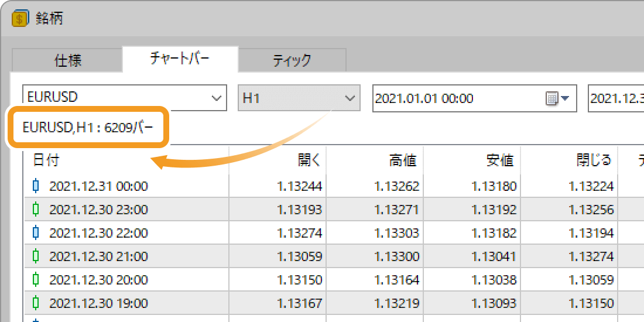Sort by the 日付 column header
The image size is (644, 322).
126,160
